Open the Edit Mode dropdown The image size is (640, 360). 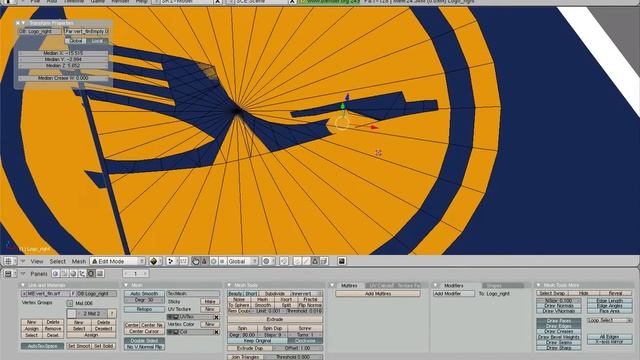(118, 261)
